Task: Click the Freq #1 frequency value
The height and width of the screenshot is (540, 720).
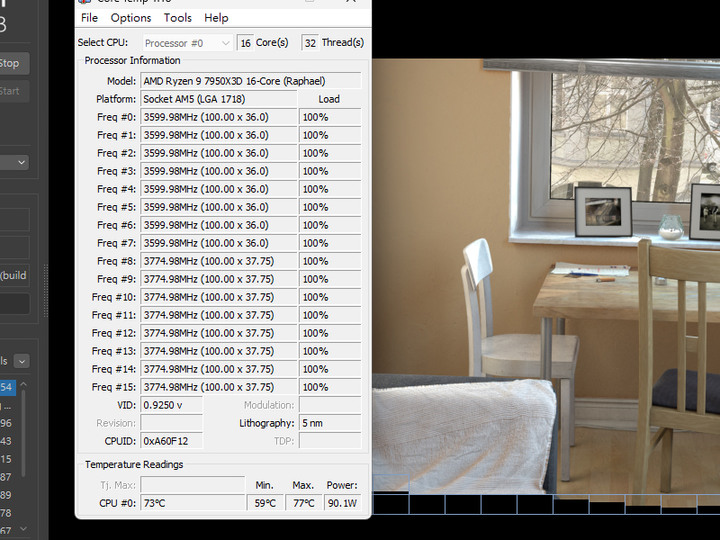Action: click(x=219, y=135)
